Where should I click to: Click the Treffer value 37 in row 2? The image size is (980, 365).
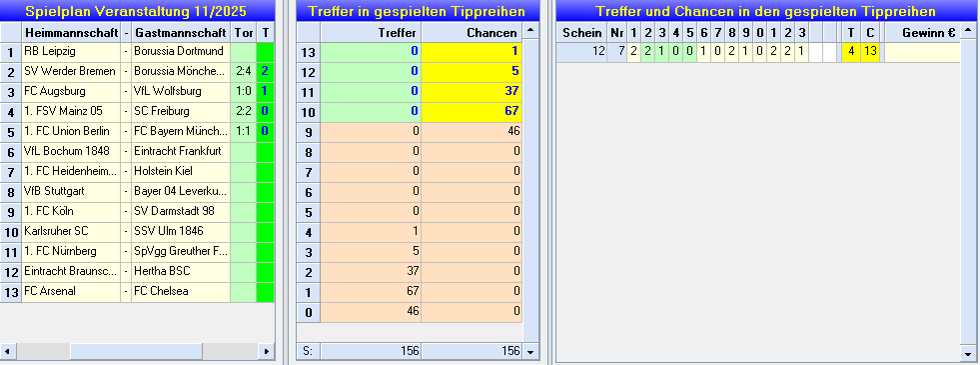point(371,272)
